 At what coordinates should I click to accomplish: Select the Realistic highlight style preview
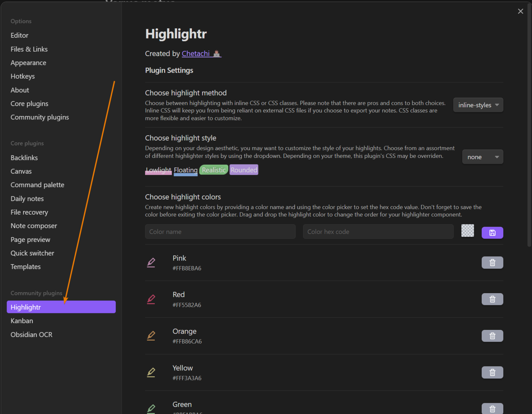(x=213, y=170)
